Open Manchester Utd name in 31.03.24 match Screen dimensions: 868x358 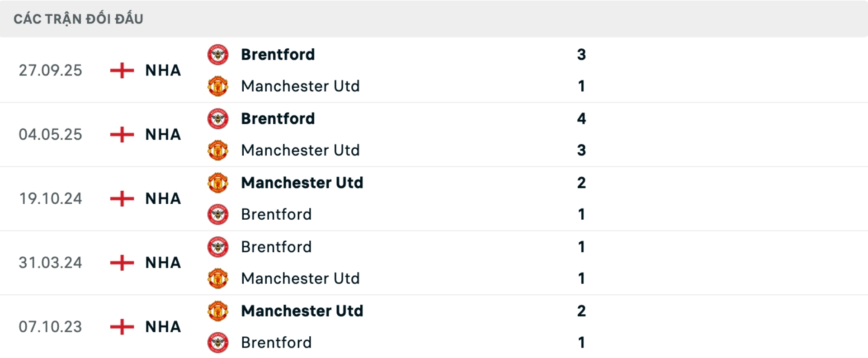tap(300, 279)
